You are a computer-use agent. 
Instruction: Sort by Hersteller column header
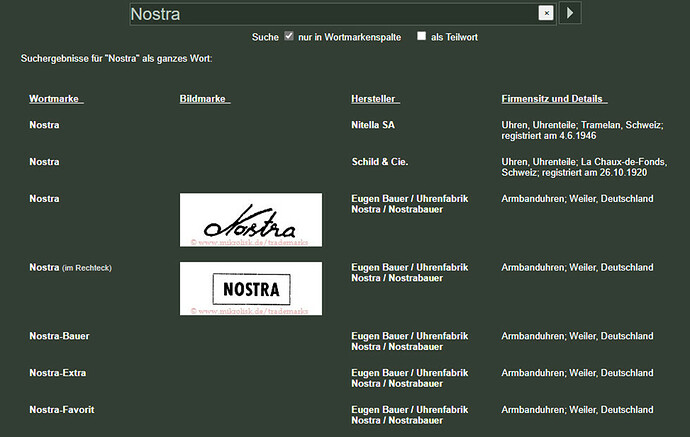375,99
